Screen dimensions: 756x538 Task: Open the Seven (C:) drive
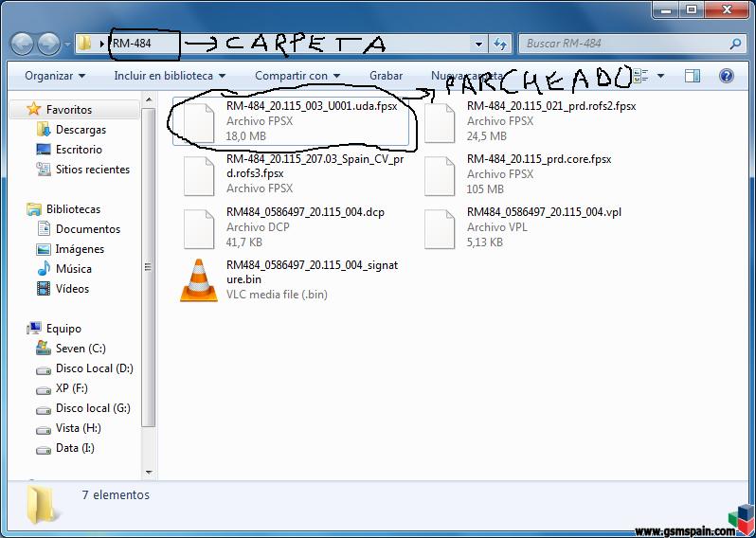[81, 348]
